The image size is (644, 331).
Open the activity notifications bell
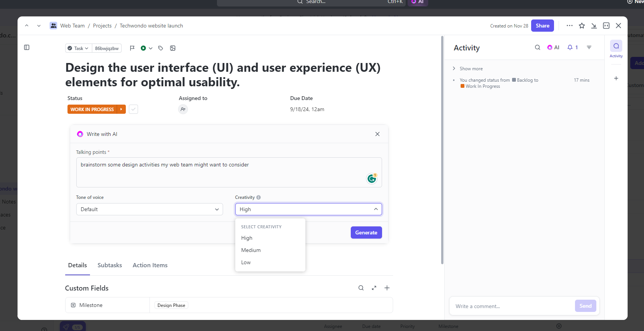pos(570,47)
